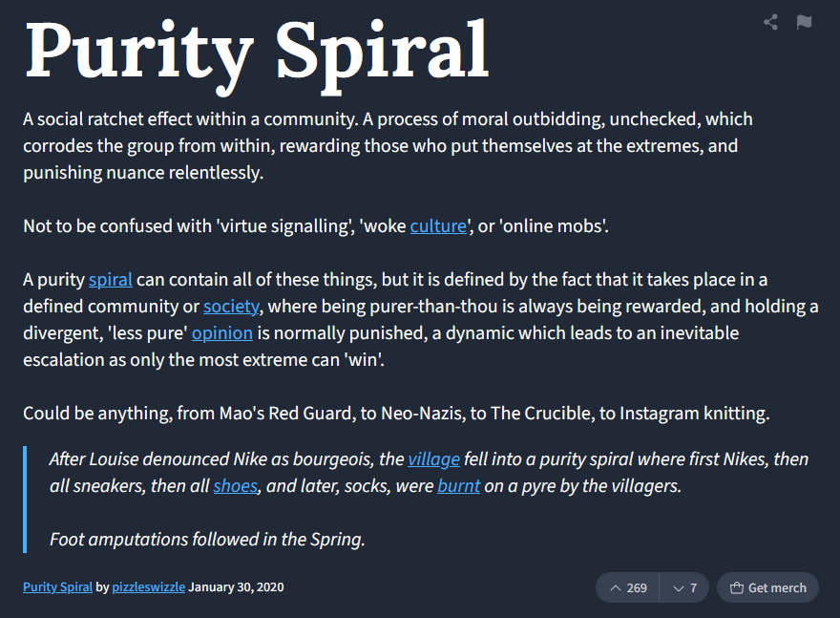Click the Get merch button
The image size is (840, 618).
pos(767,587)
